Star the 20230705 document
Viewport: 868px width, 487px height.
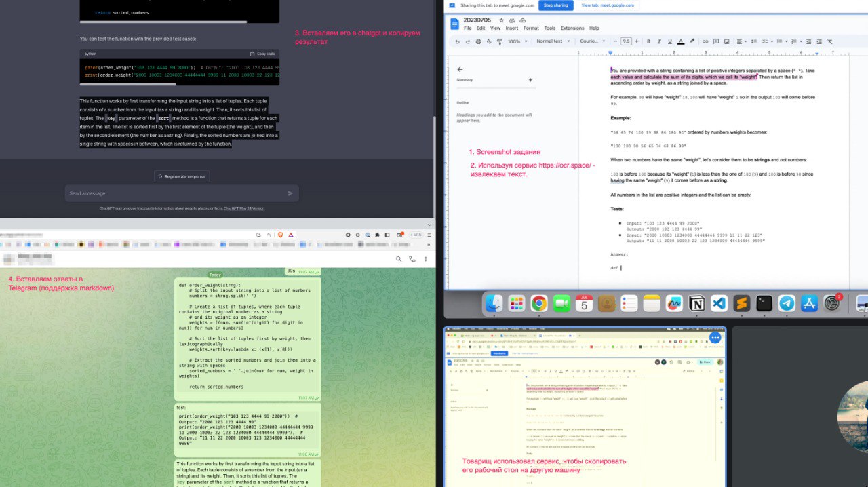[501, 20]
